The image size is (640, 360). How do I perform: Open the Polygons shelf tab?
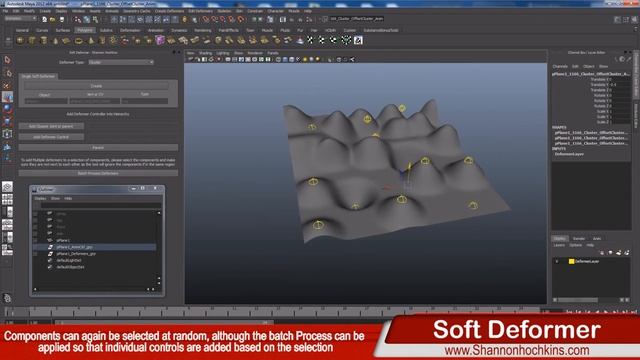click(x=84, y=30)
